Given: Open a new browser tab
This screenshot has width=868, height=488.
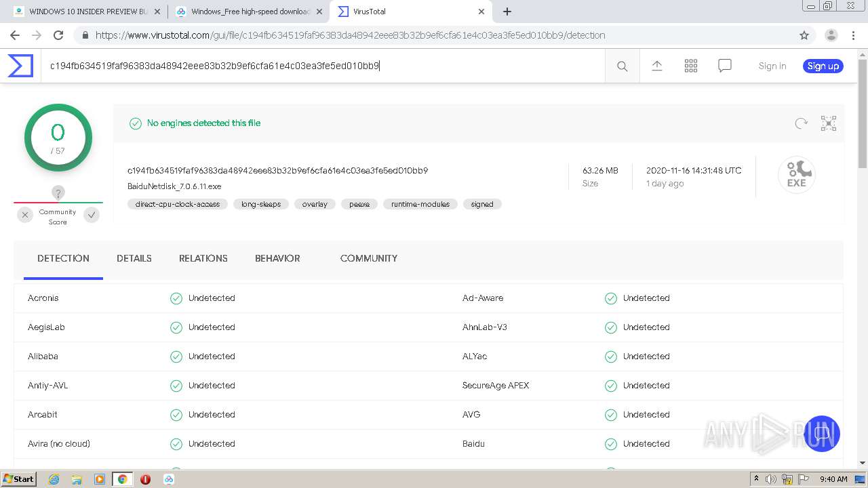Looking at the screenshot, I should click(507, 12).
